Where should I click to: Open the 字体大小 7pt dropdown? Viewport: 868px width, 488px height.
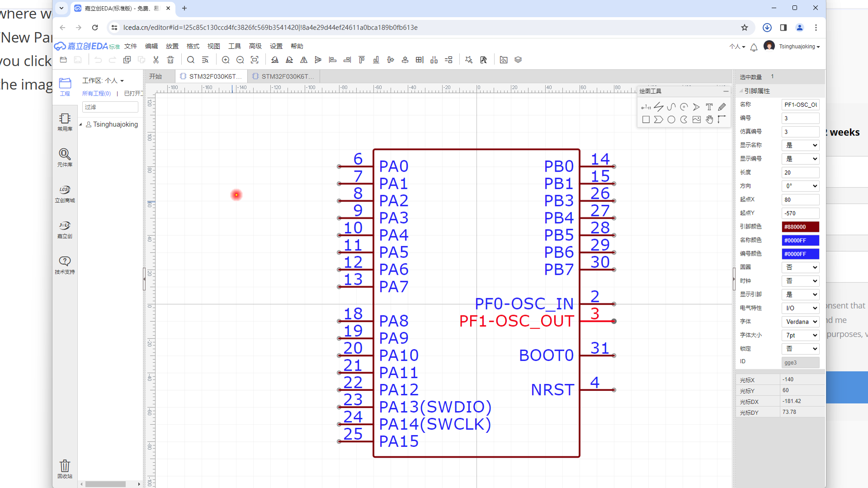800,335
